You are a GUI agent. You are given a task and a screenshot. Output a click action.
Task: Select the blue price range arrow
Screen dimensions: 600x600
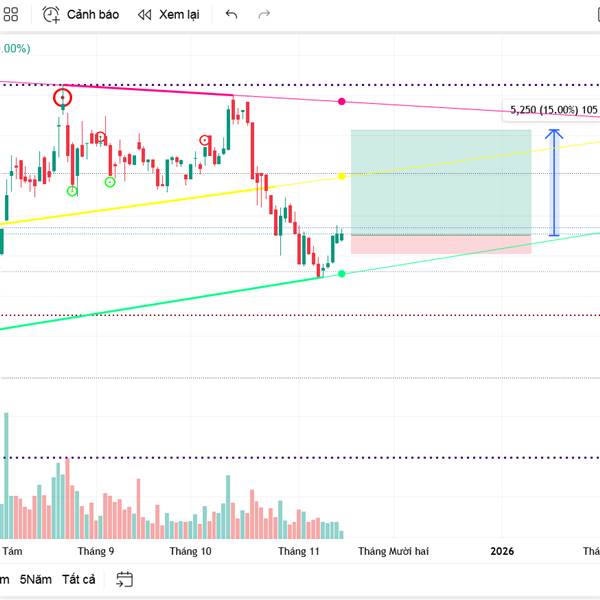554,183
